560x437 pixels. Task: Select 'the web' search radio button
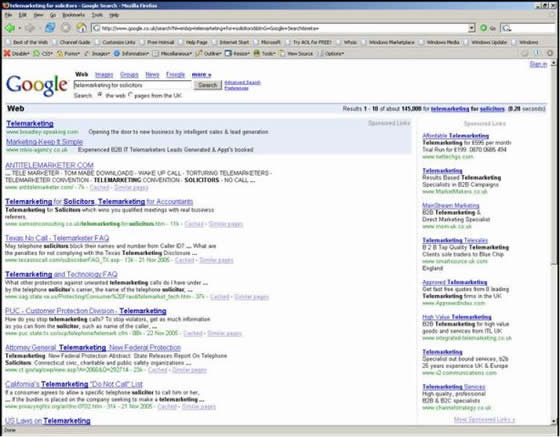(x=100, y=95)
